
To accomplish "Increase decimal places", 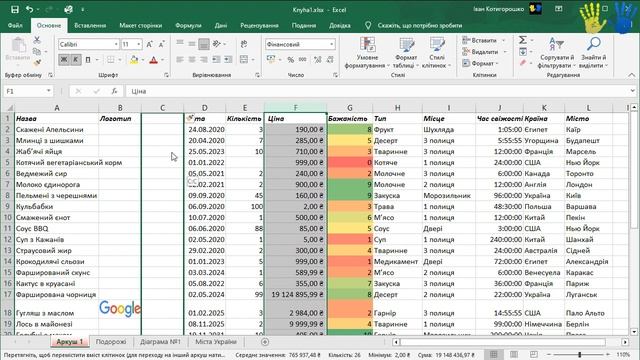I will coord(318,60).
